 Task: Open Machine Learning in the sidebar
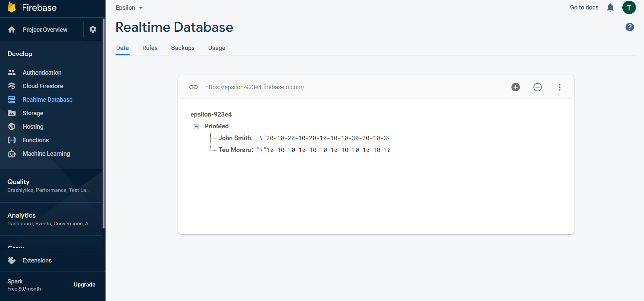pyautogui.click(x=46, y=153)
